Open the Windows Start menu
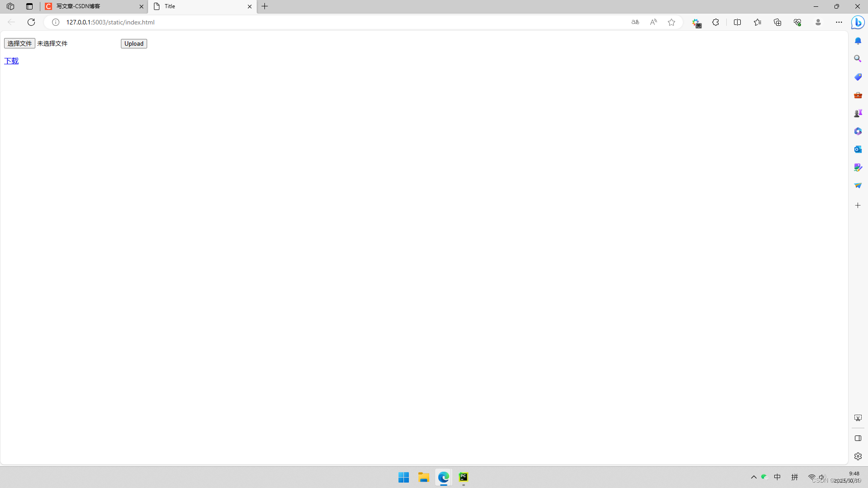 click(404, 477)
